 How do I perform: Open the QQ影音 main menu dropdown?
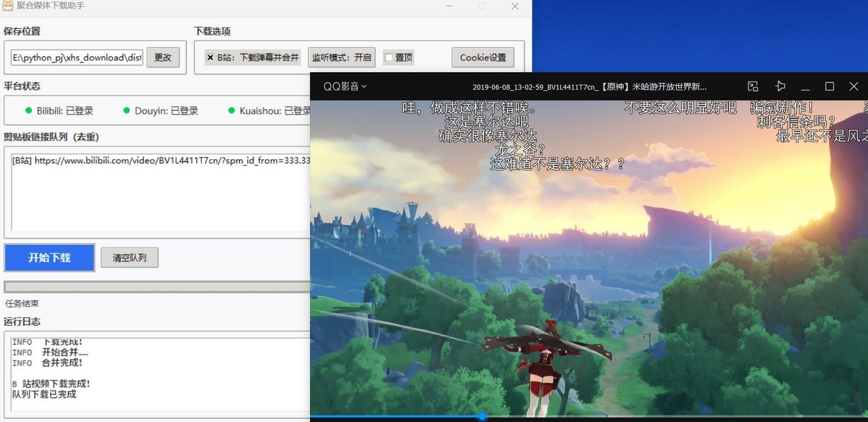tap(344, 86)
